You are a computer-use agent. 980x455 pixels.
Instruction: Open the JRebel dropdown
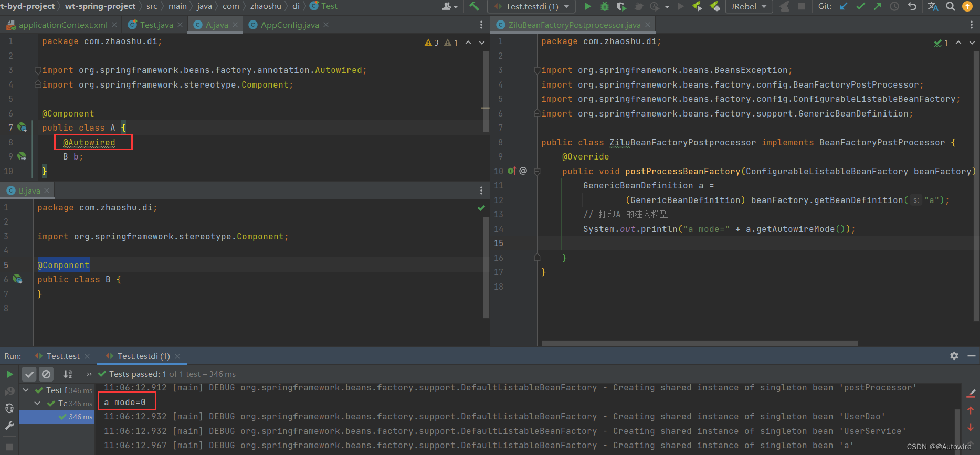pyautogui.click(x=749, y=6)
